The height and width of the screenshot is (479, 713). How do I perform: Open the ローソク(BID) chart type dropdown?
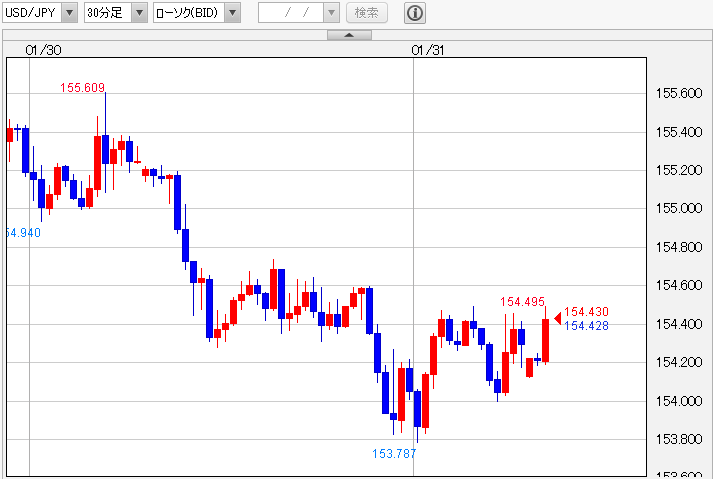(197, 13)
